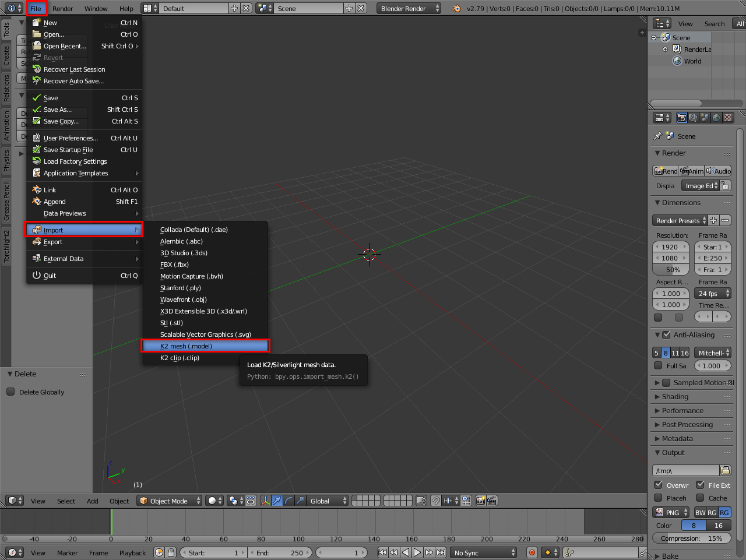The image size is (746, 560).
Task: Open the No Sync playback dropdown
Action: tap(484, 552)
